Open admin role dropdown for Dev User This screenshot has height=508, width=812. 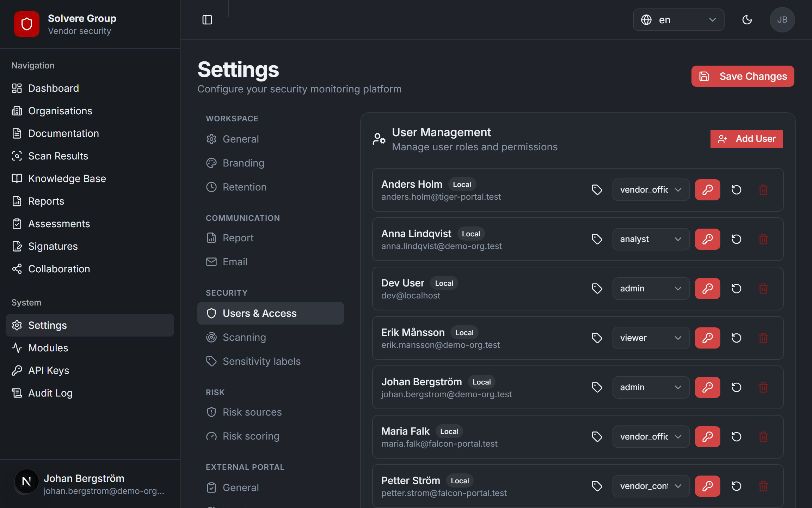[x=651, y=289]
